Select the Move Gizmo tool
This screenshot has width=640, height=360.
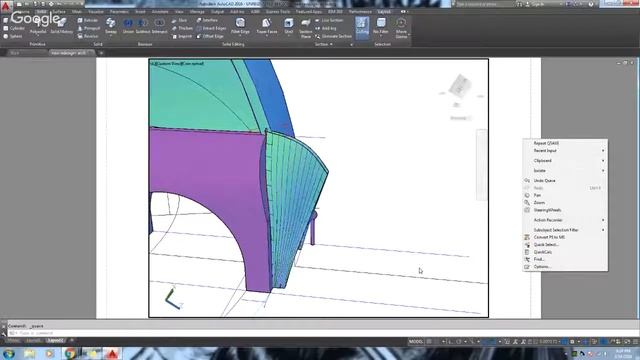tap(401, 28)
